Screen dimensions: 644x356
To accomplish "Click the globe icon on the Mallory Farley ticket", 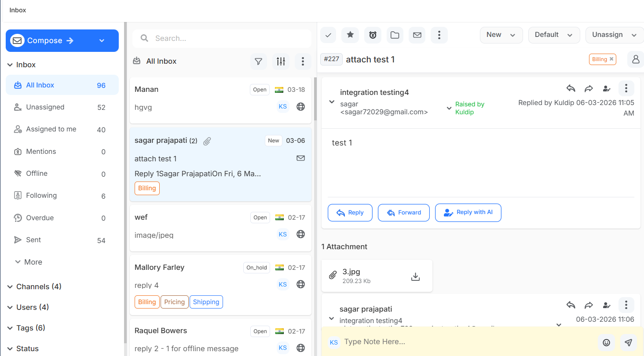I will pos(301,284).
